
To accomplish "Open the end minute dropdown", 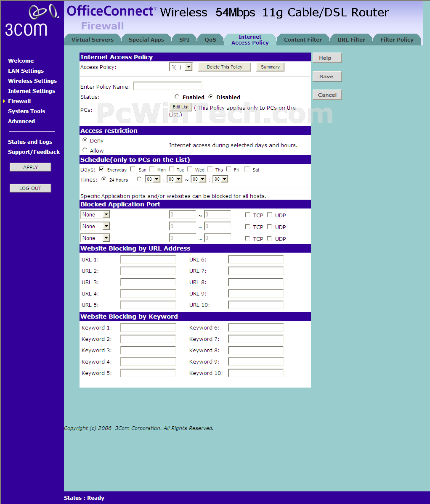I will point(220,179).
